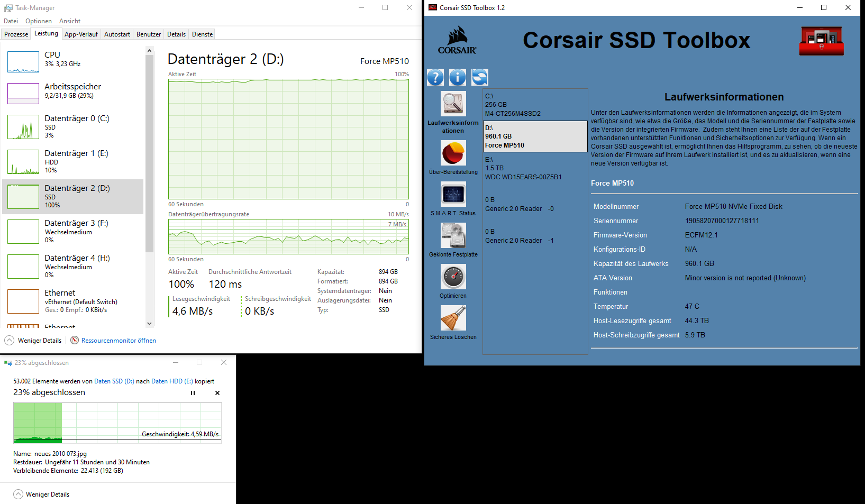This screenshot has height=504, width=865.
Task: Click the Daten SSD (D:) source link
Action: (x=114, y=381)
